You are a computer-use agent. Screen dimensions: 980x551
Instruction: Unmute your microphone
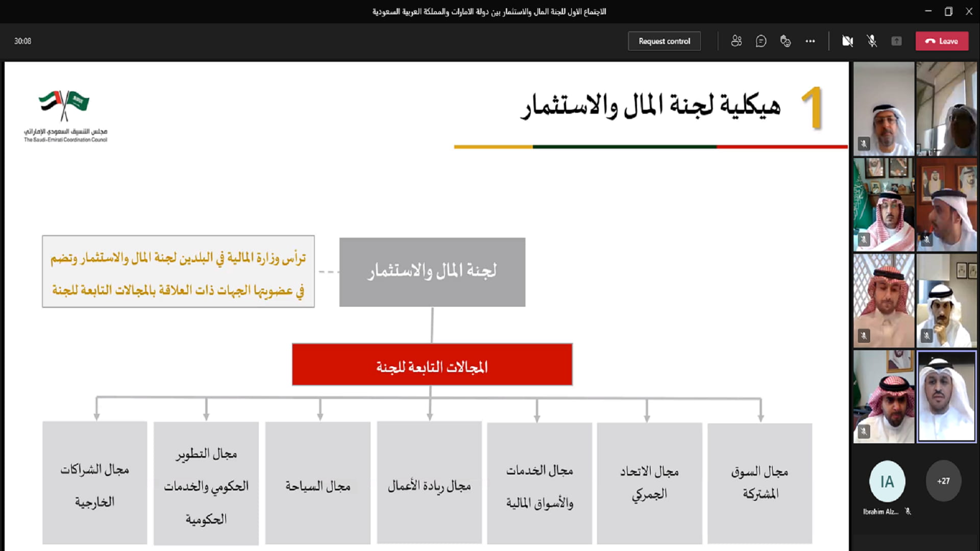pos(871,41)
